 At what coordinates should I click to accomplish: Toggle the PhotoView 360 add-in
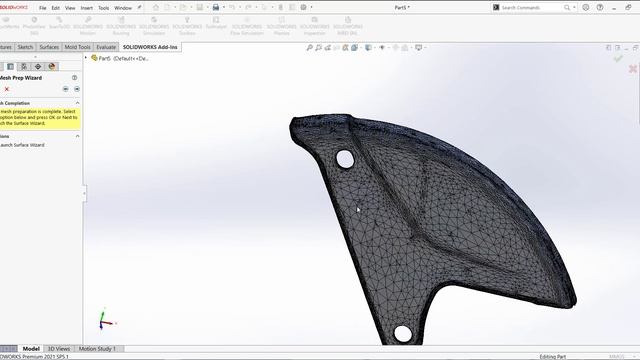[x=34, y=26]
